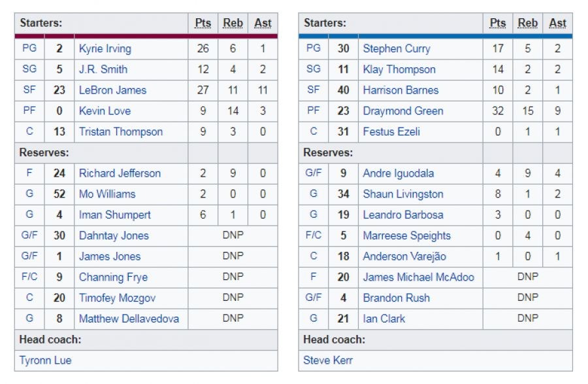Open the Kevin Love link
The image size is (588, 384).
105,111
